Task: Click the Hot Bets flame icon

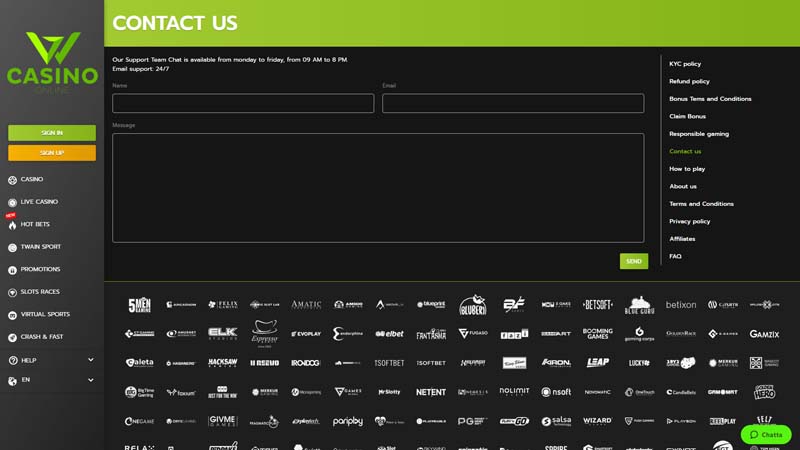Action: pos(12,225)
